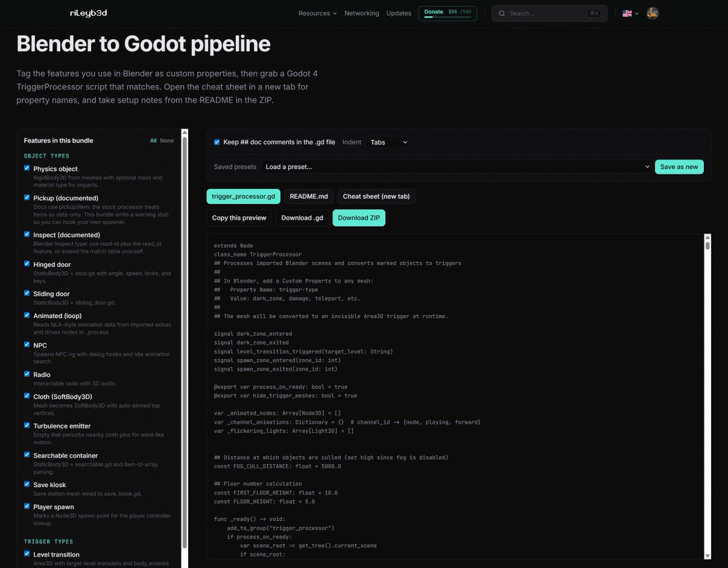Toggle the Cloth (SoftBody3D) checkbox
Image resolution: width=728 pixels, height=568 pixels.
(27, 396)
